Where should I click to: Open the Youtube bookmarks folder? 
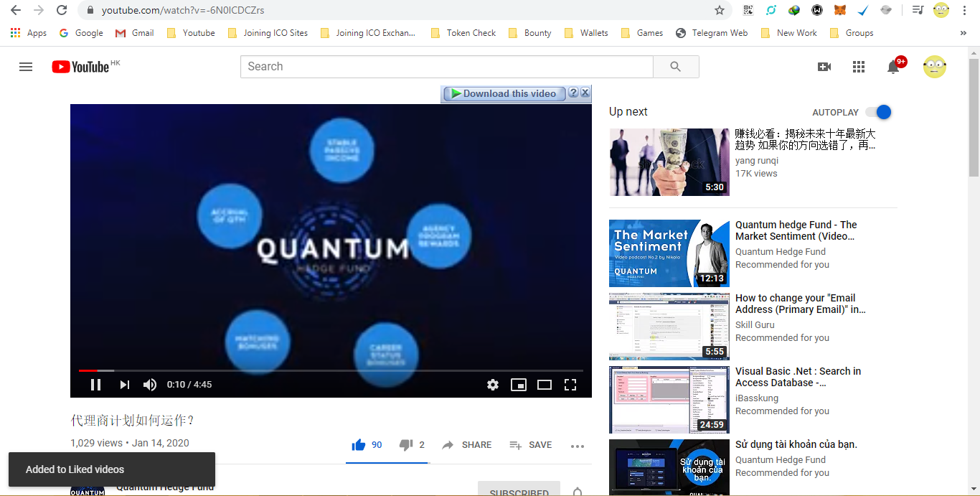[191, 33]
